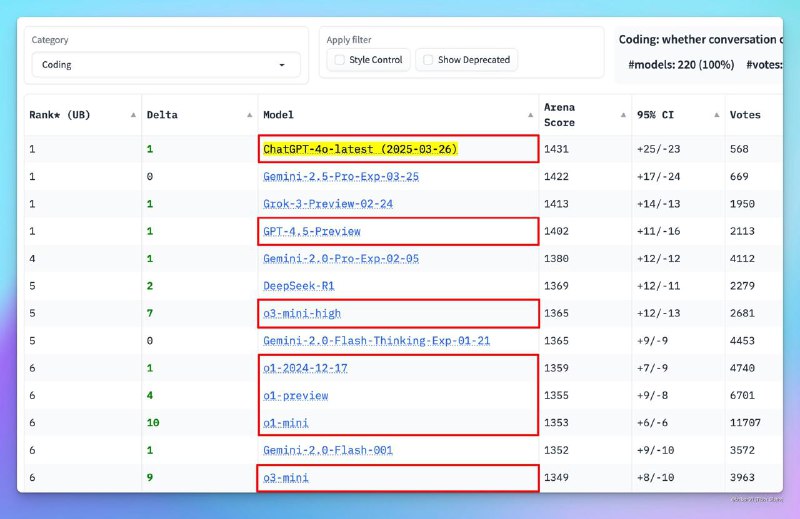Select the Arena Score value 1369
800x519 pixels.
pyautogui.click(x=556, y=286)
